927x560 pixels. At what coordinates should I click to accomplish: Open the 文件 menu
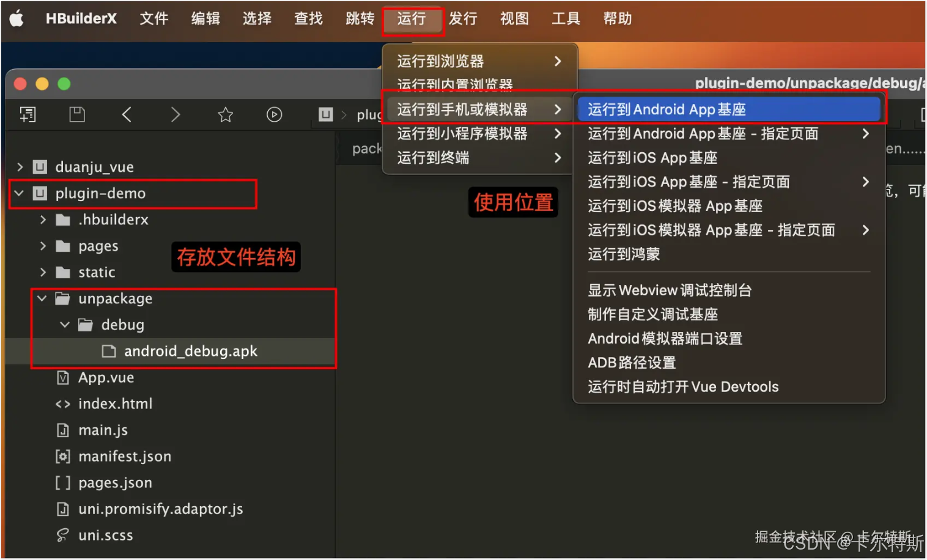(154, 19)
